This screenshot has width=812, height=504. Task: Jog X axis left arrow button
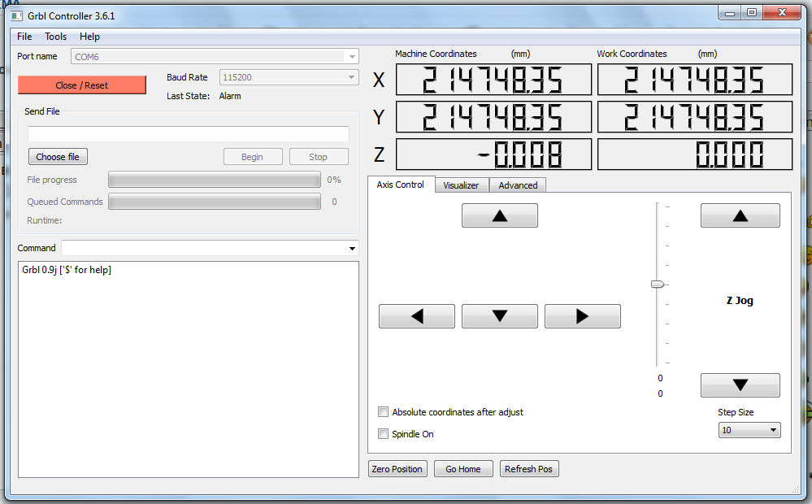click(x=417, y=316)
